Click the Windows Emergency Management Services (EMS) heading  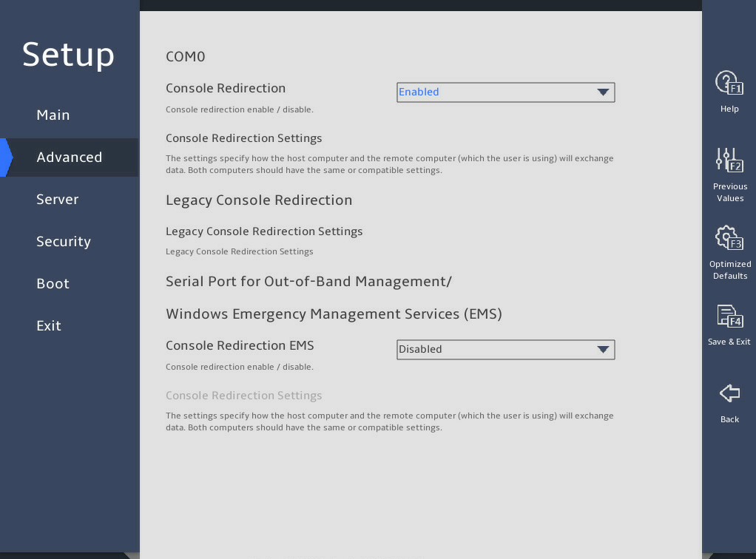(x=334, y=314)
